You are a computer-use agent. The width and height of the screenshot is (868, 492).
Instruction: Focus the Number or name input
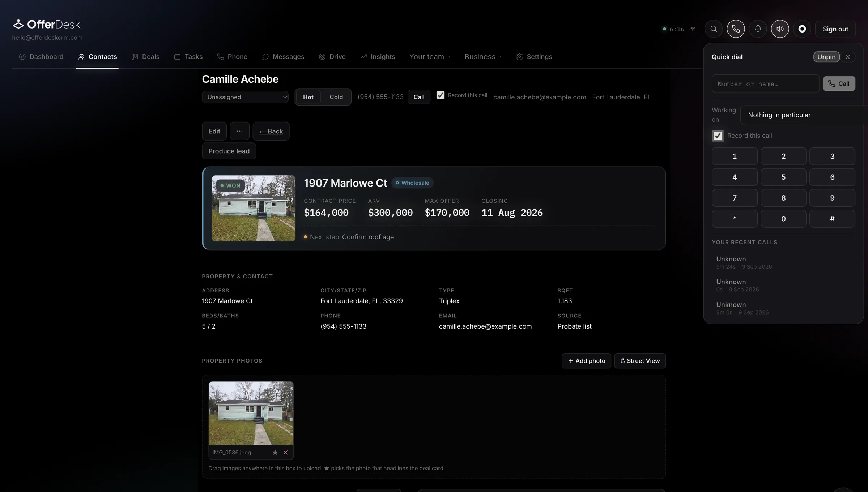pos(766,84)
